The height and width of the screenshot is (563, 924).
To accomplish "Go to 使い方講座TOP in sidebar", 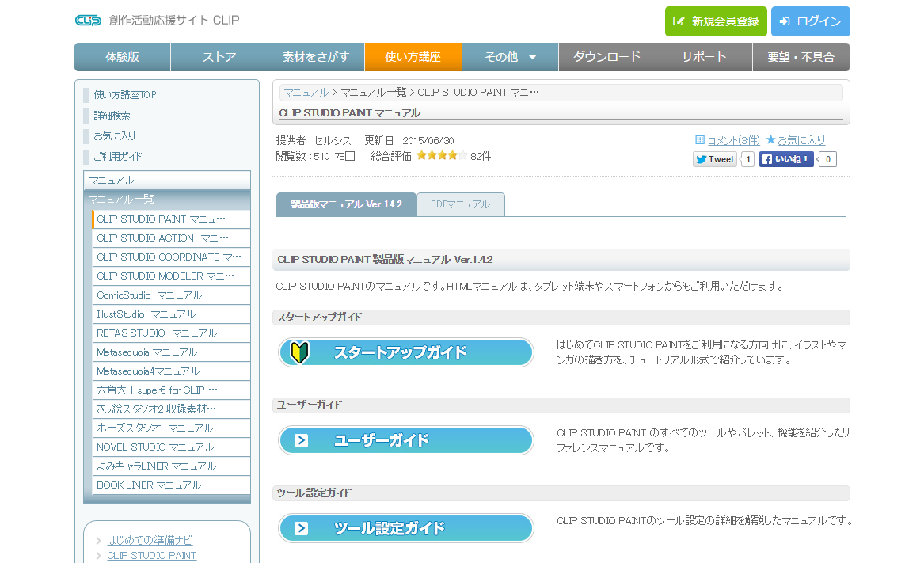I will click(x=125, y=95).
